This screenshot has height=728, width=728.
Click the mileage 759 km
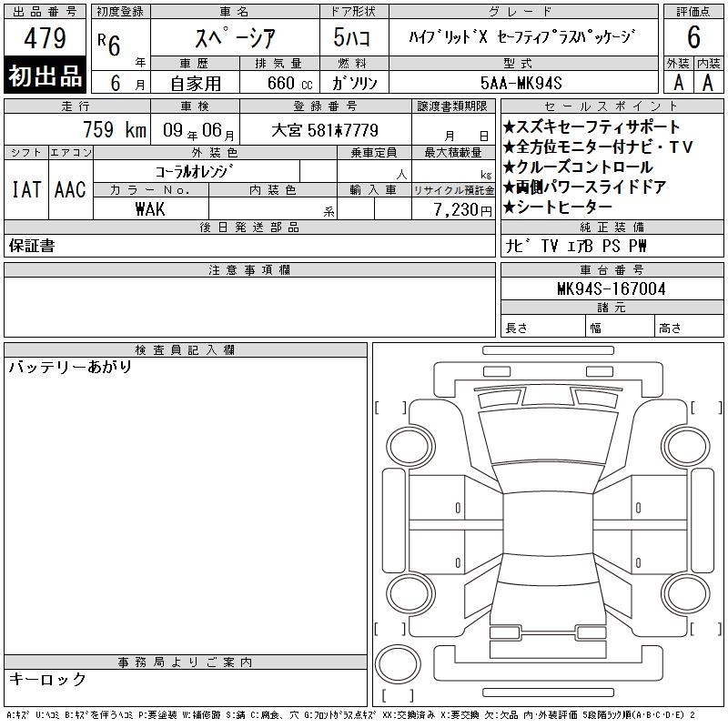click(115, 129)
